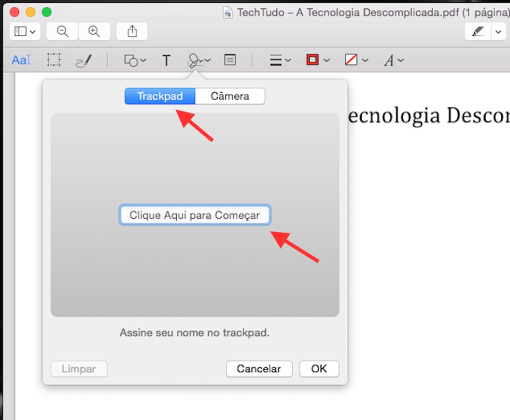510x420 pixels.
Task: Expand the Shapes dropdown arrow
Action: [x=143, y=60]
